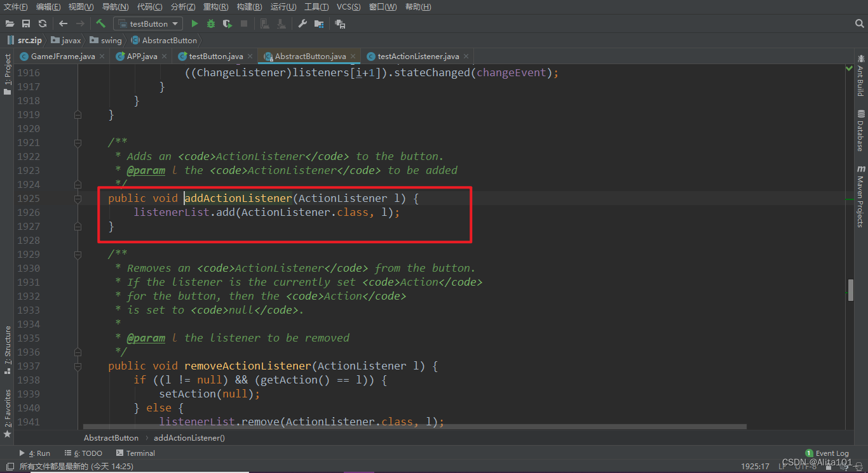This screenshot has height=473, width=868.
Task: Collapse fold marker at line 1936
Action: pyautogui.click(x=78, y=352)
